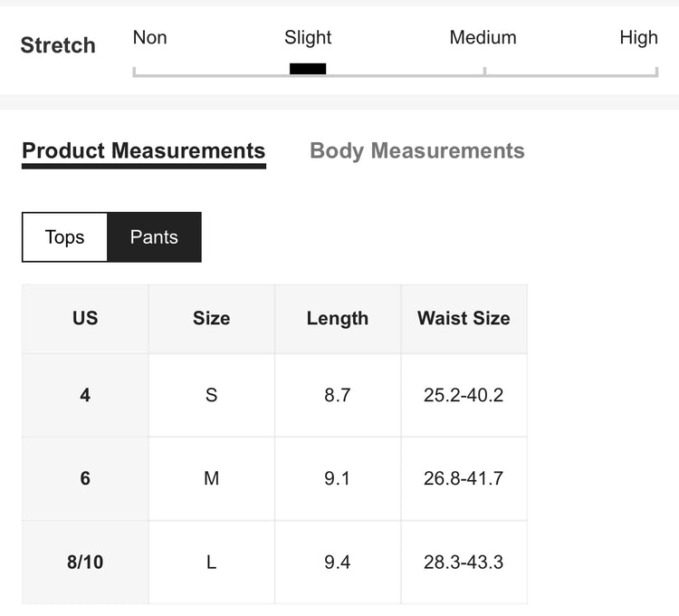The width and height of the screenshot is (679, 616).
Task: Select the US size 6 row cell
Action: pos(85,478)
